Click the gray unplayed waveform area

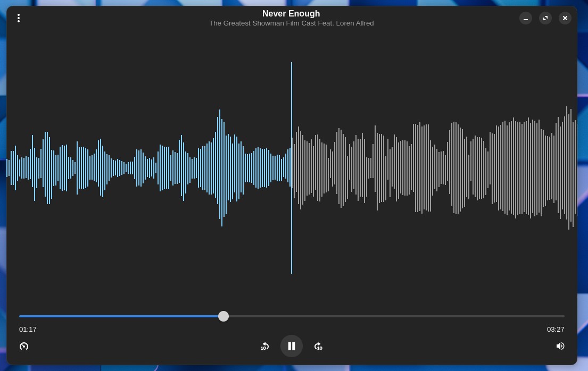click(x=434, y=168)
